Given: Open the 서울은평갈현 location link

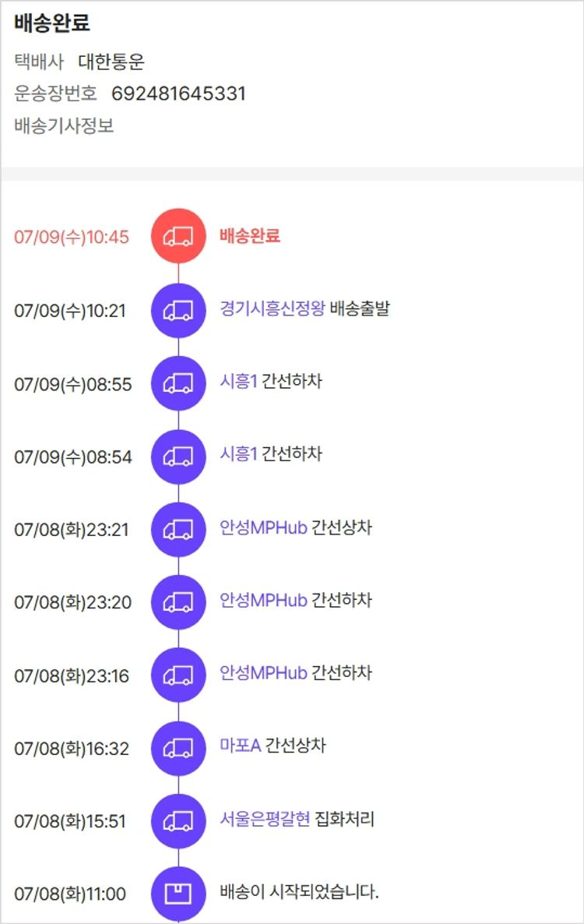Looking at the screenshot, I should (265, 819).
